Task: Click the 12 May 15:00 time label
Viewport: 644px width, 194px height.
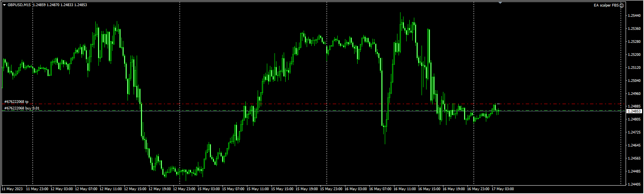Action: coord(135,189)
